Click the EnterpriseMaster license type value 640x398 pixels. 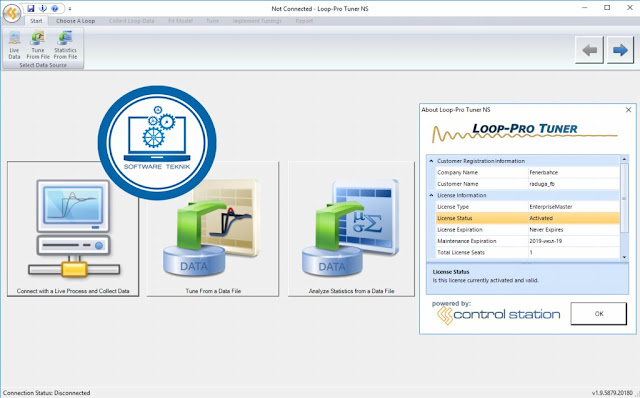point(573,207)
